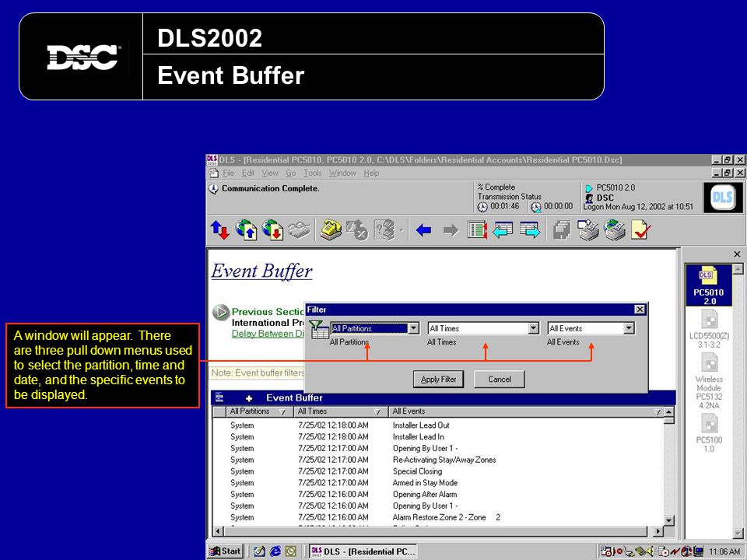Click the printer toolbar icon

tap(588, 230)
